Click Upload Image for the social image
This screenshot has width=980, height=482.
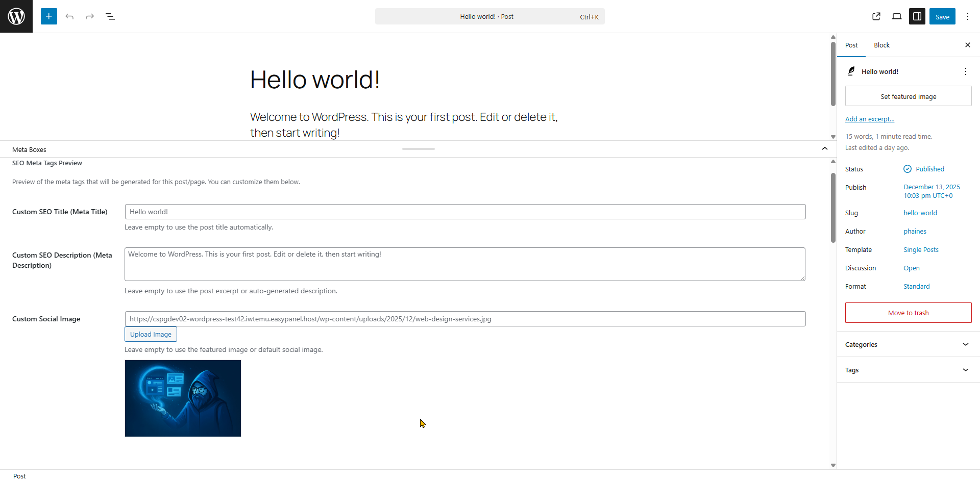tap(150, 334)
